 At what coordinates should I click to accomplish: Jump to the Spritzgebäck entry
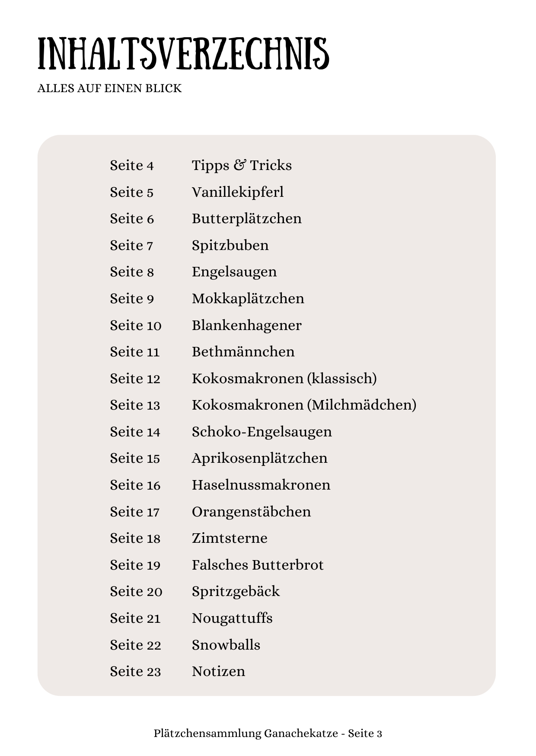click(236, 591)
